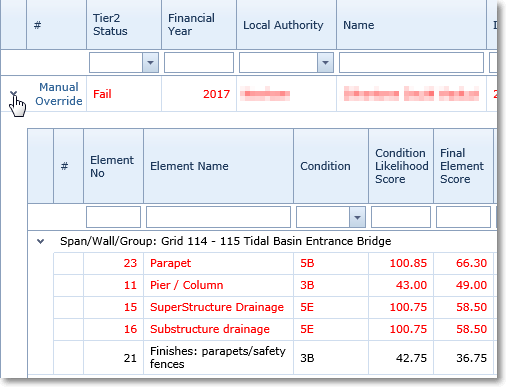Click the 43.00 likelihood score

tap(401, 285)
